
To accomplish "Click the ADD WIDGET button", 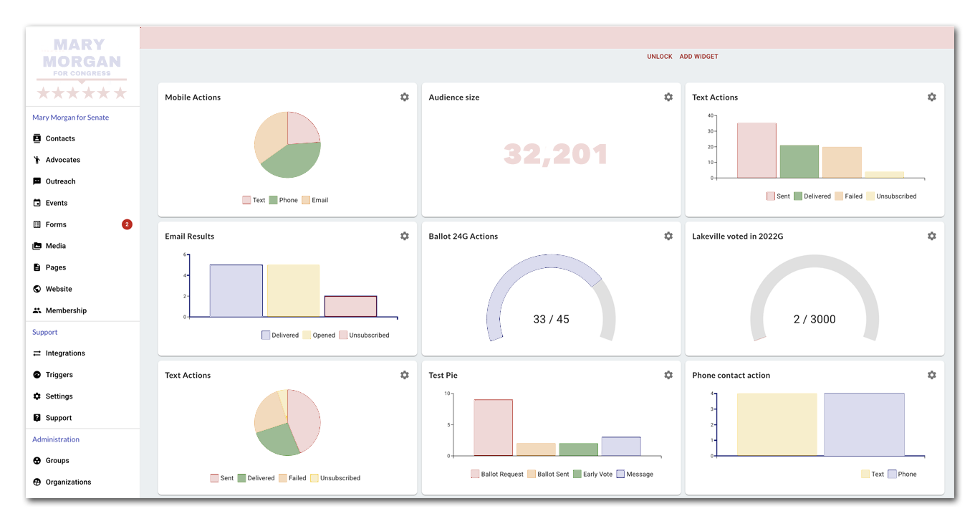I will point(698,57).
